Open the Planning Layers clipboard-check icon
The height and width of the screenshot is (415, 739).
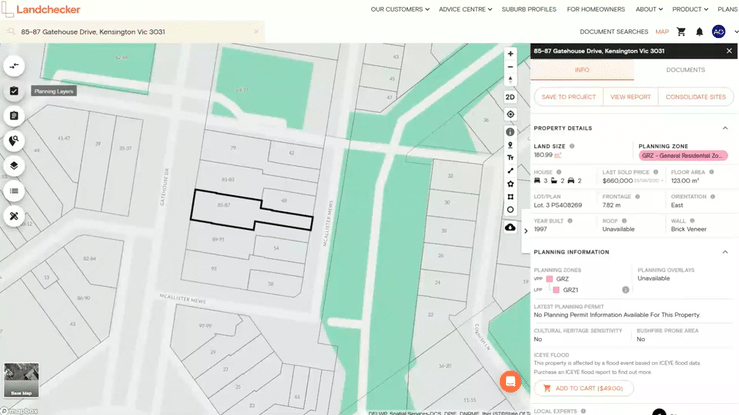pos(14,91)
